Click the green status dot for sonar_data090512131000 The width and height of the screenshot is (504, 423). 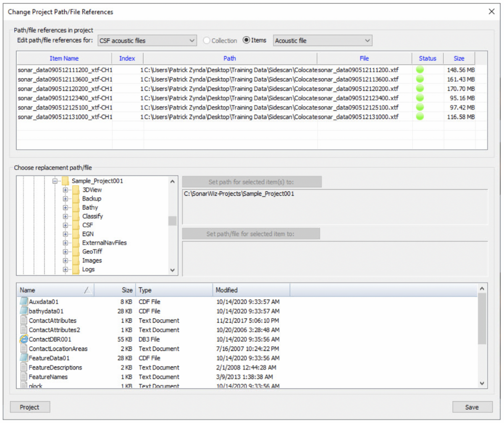point(420,116)
